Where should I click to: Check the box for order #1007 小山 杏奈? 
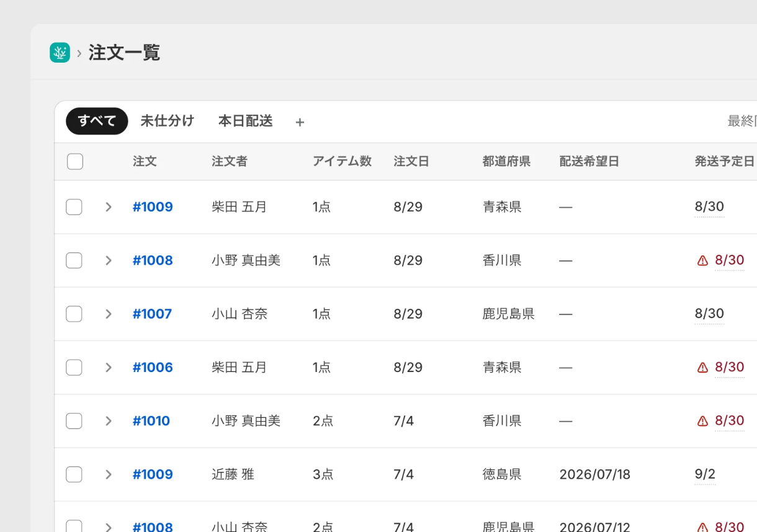point(74,314)
